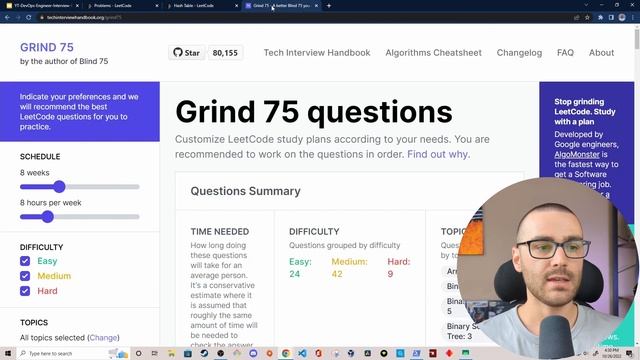Close the Problems - LeetCode tab
This screenshot has height=360, width=640.
157,6
